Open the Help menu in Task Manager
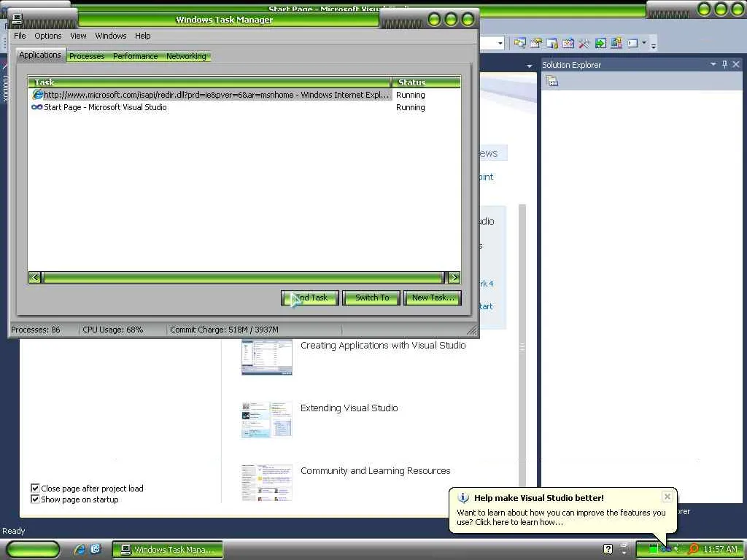The image size is (747, 560). pos(142,36)
